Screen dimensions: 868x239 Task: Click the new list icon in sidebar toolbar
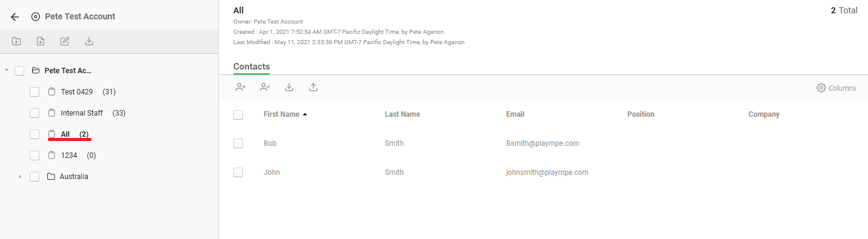coord(41,41)
